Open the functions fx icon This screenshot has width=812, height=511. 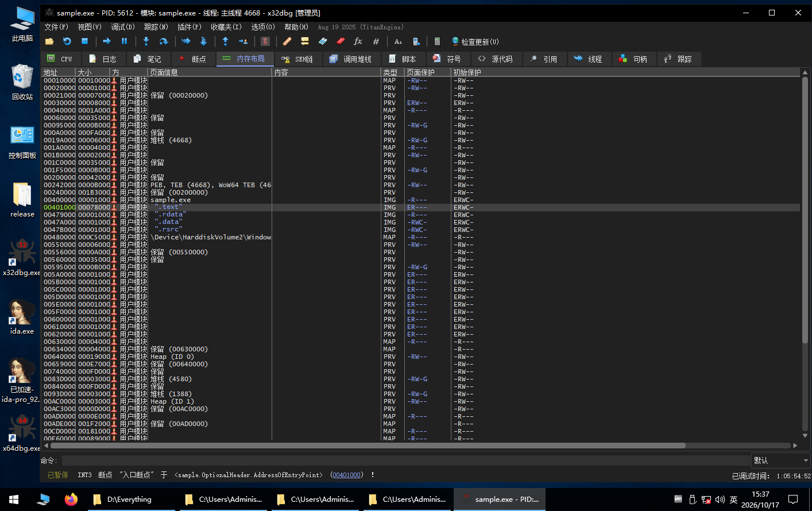pos(358,41)
